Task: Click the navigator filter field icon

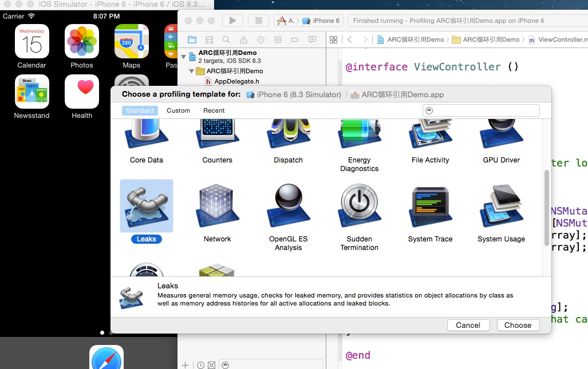Action: click(225, 365)
